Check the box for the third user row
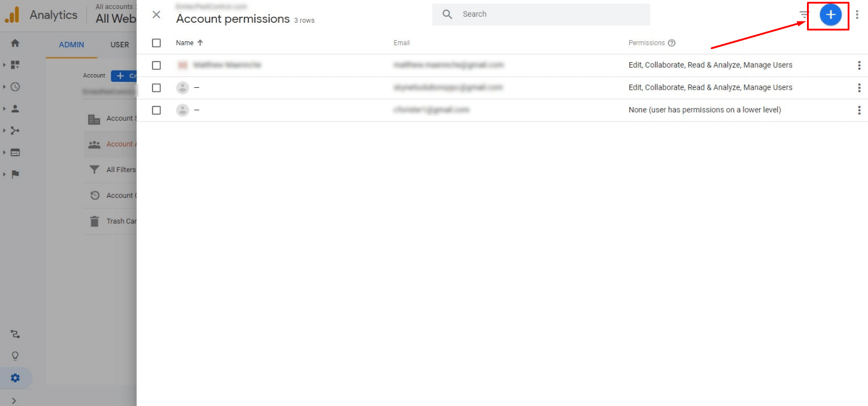This screenshot has width=868, height=406. 156,110
